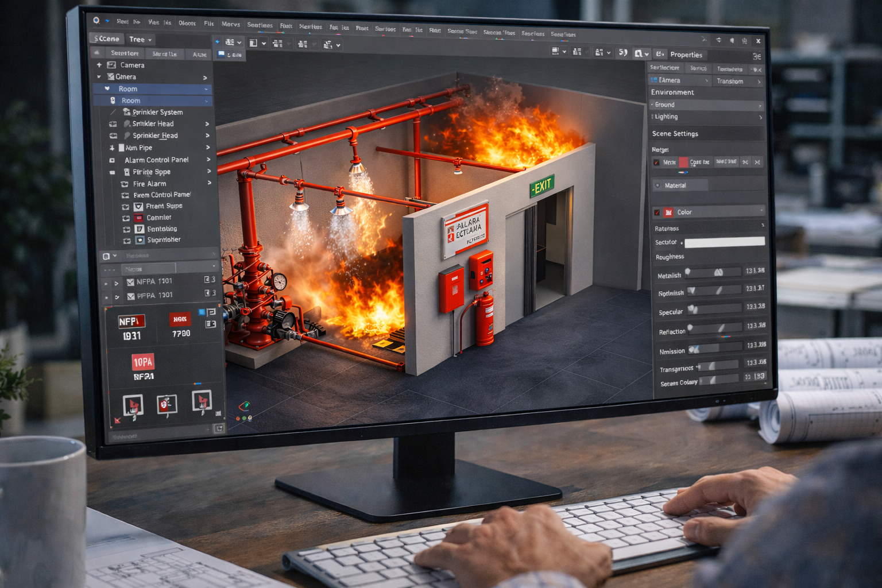
Task: Select the Ground row under Environment
Action: (705, 105)
